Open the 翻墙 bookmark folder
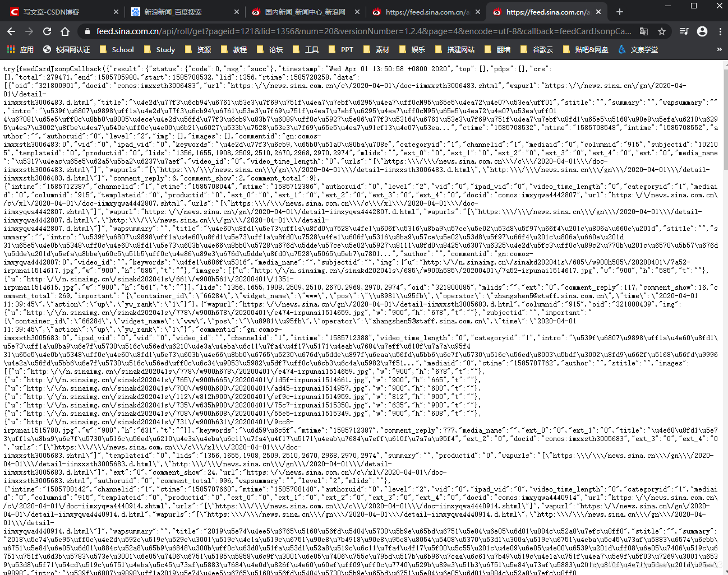The width and height of the screenshot is (728, 575). pos(497,49)
